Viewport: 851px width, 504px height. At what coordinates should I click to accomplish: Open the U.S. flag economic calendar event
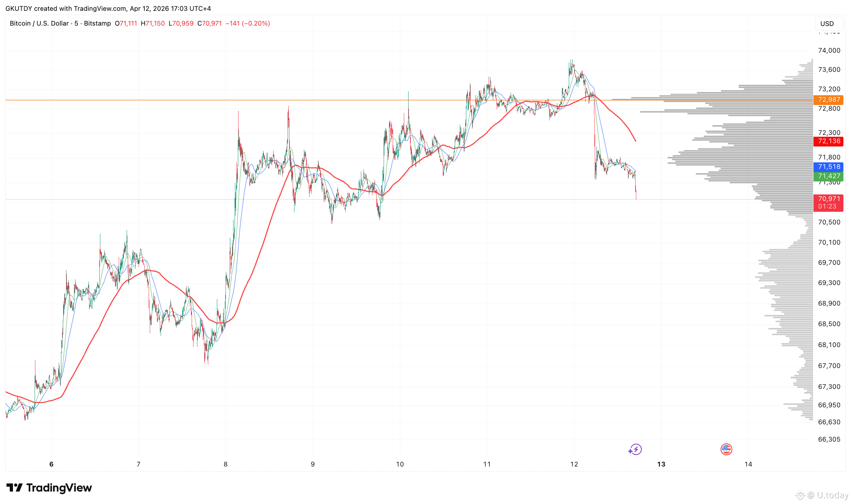tap(726, 450)
